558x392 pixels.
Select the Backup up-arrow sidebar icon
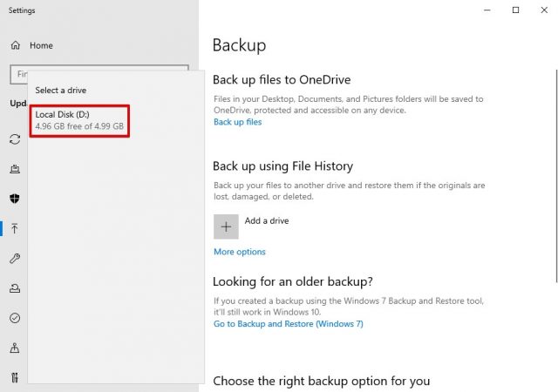[x=15, y=228]
